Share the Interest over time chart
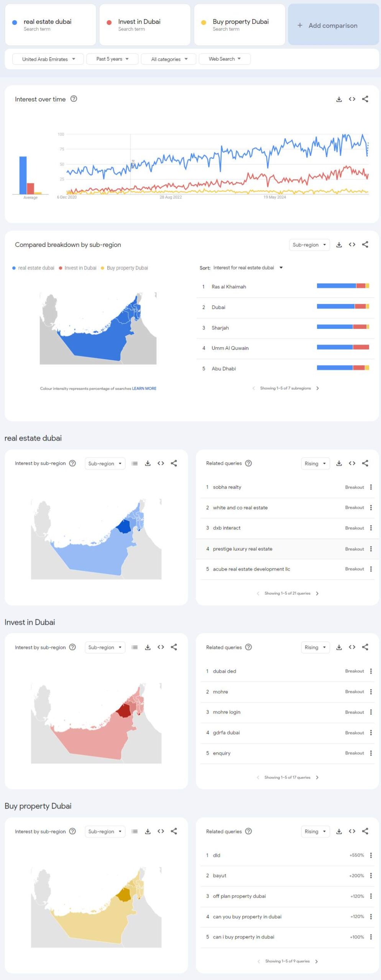This screenshot has height=980, width=381. [365, 99]
